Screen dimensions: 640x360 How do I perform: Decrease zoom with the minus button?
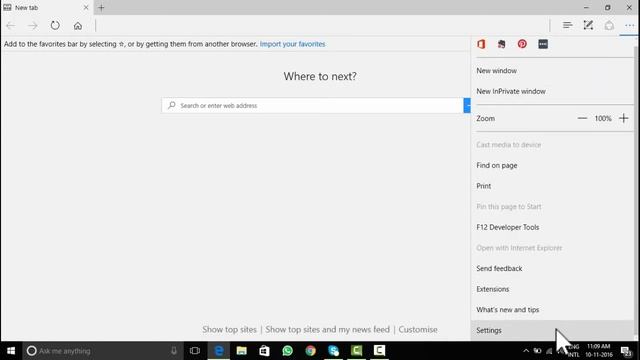(x=582, y=118)
